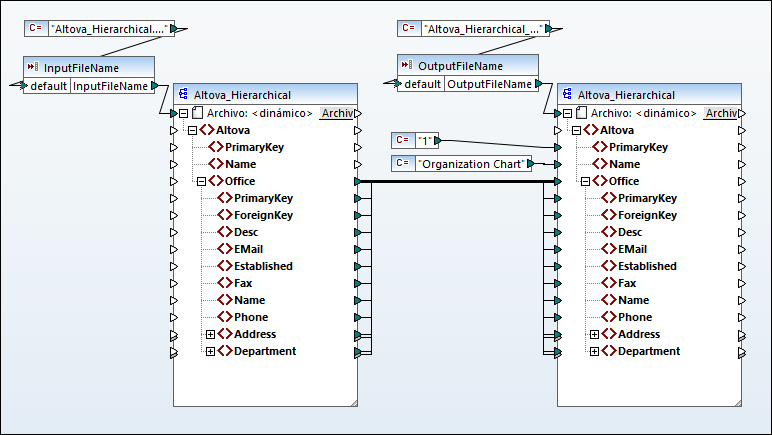
Task: Select the Established element in source tree
Action: 263,266
